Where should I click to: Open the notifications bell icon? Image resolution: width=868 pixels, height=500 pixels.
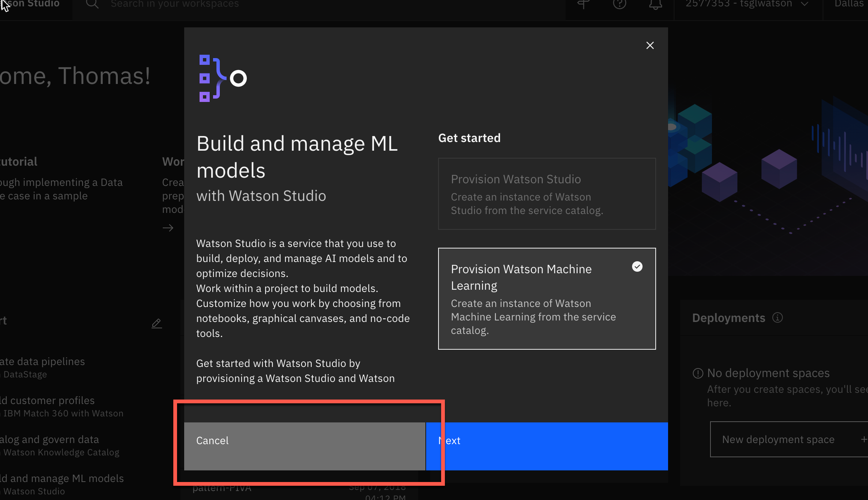655,4
